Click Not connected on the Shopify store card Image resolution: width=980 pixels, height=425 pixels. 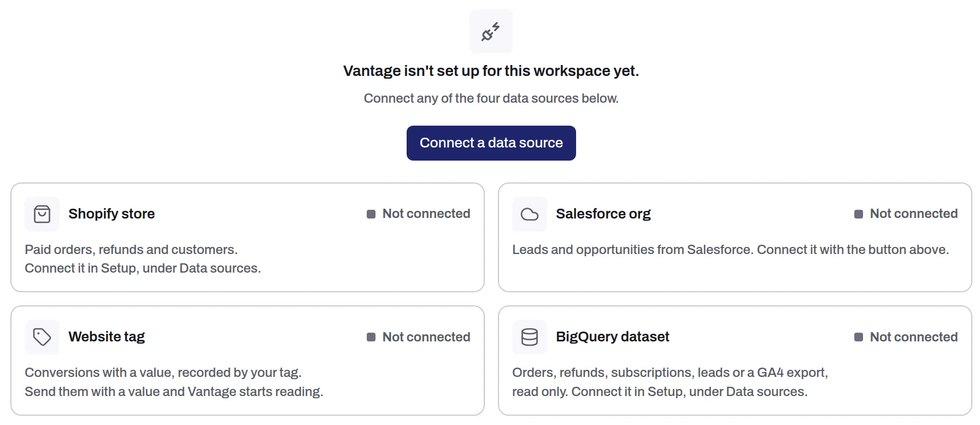(426, 214)
